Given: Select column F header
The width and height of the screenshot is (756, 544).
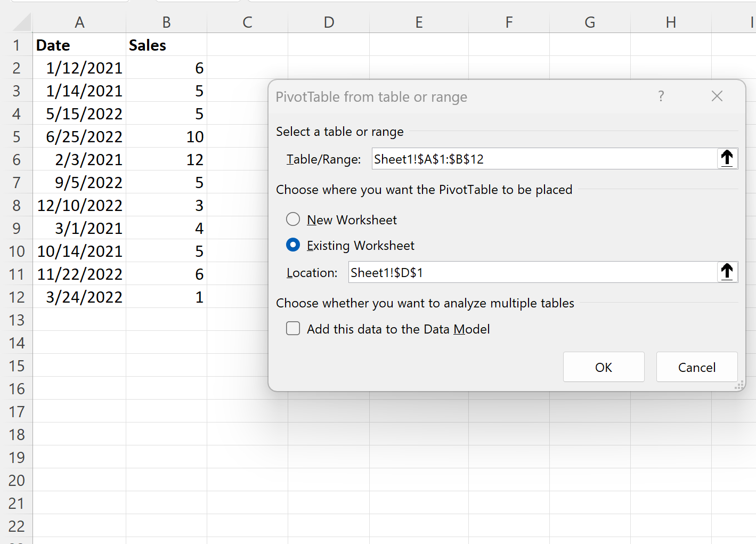Looking at the screenshot, I should point(509,22).
